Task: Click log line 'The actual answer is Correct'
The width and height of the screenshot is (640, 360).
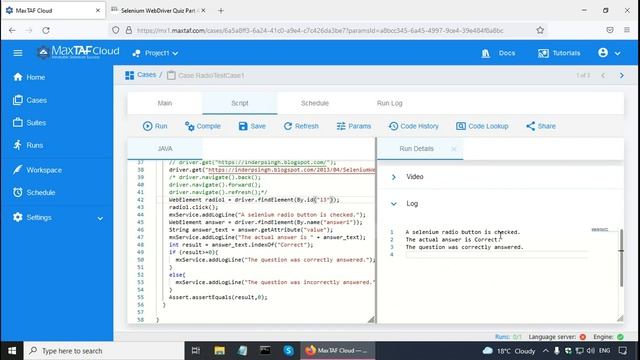Action: tap(453, 240)
